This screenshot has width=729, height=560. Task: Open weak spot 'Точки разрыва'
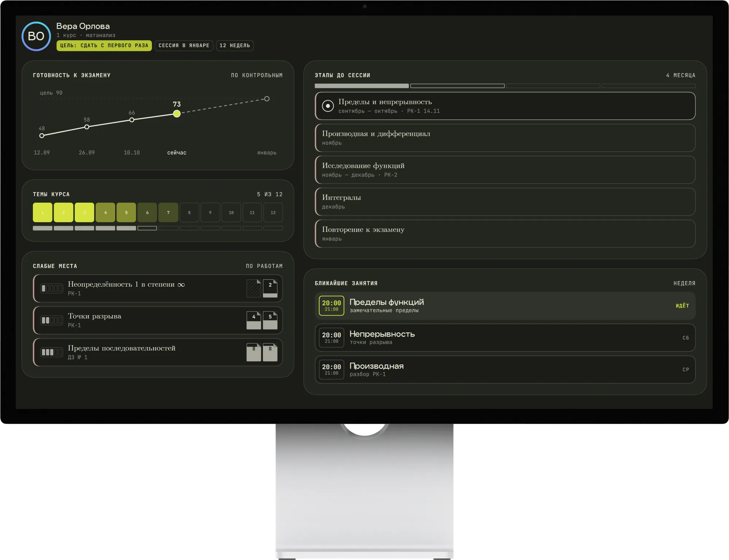click(x=158, y=320)
